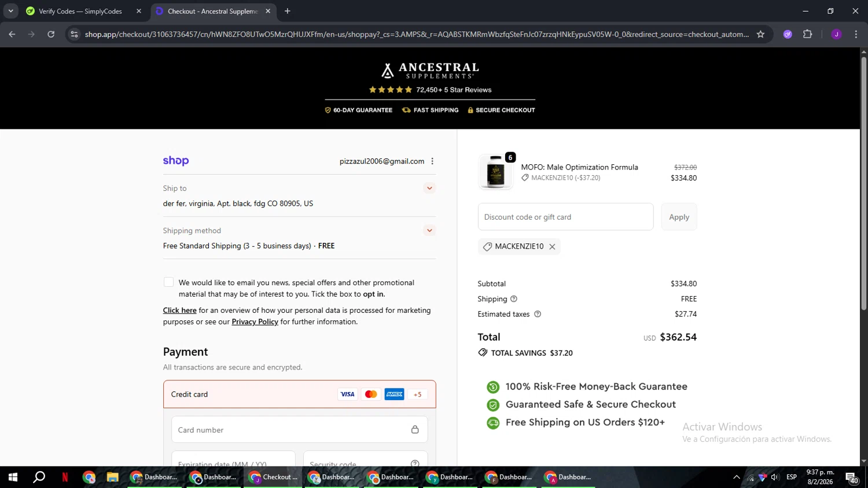Viewport: 868px width, 488px height.
Task: Click the Mastercard icon
Action: [371, 394]
